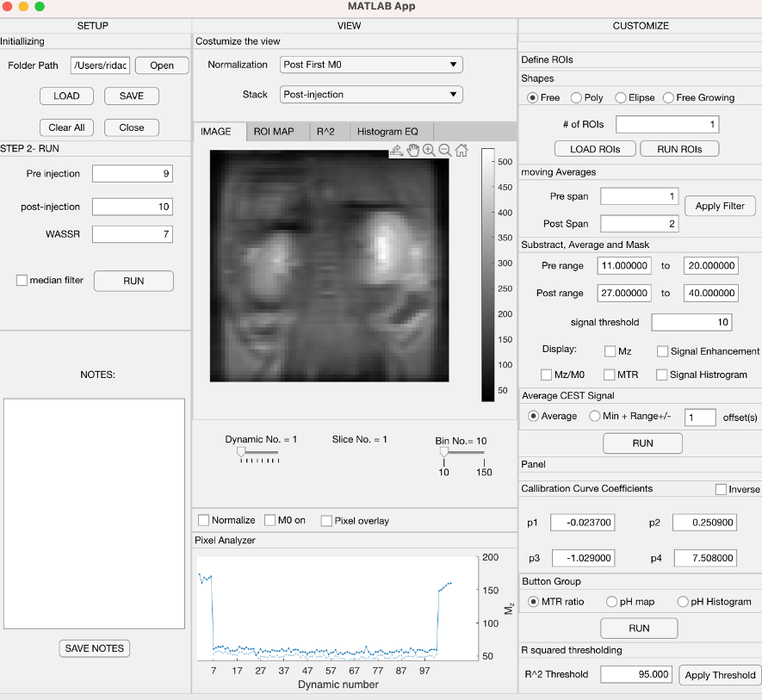The height and width of the screenshot is (700, 762).
Task: Open the Normalization dropdown
Action: coord(371,65)
